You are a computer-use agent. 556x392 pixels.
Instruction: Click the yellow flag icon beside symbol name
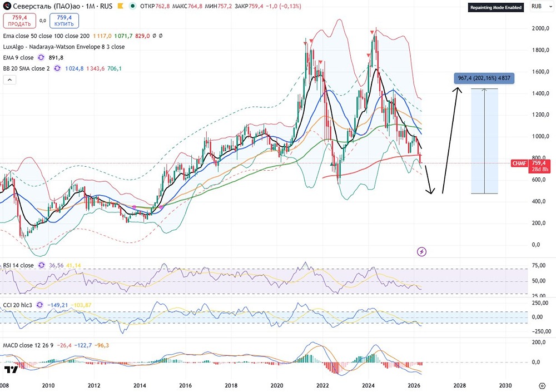tap(121, 6)
